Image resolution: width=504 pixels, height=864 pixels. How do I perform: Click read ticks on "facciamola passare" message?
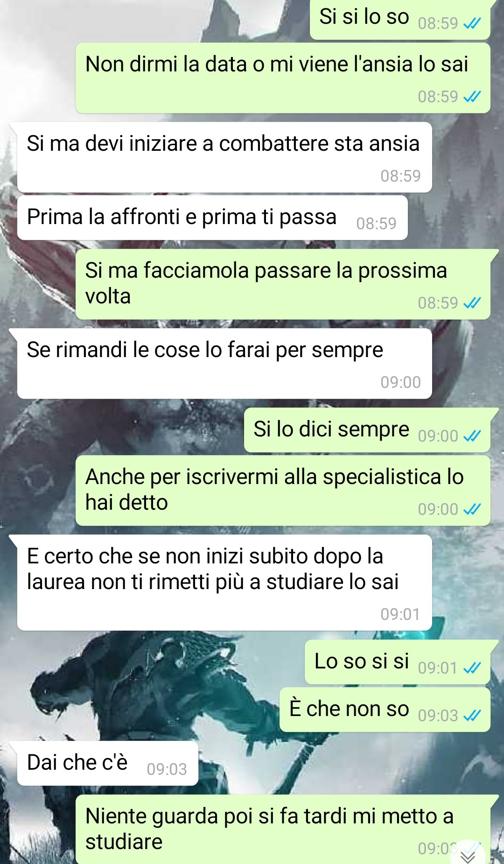click(472, 303)
